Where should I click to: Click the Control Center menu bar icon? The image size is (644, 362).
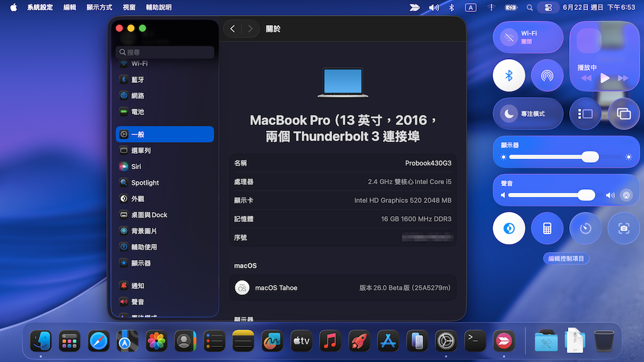point(548,8)
